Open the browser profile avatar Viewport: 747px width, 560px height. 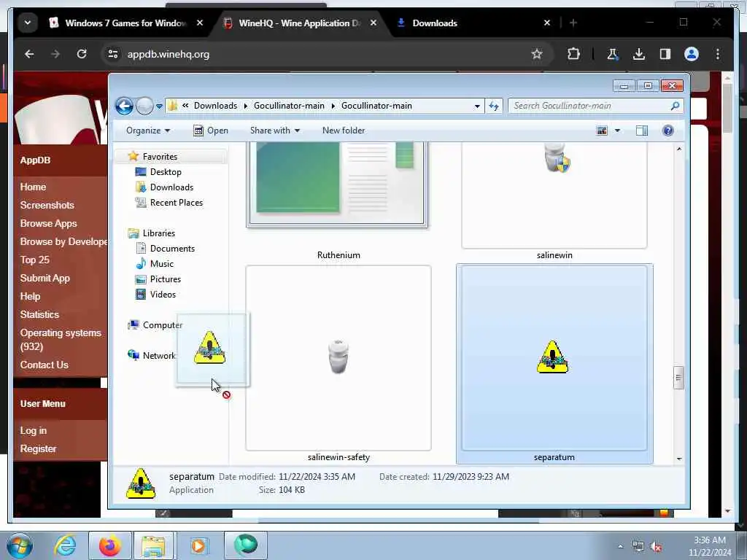692,54
